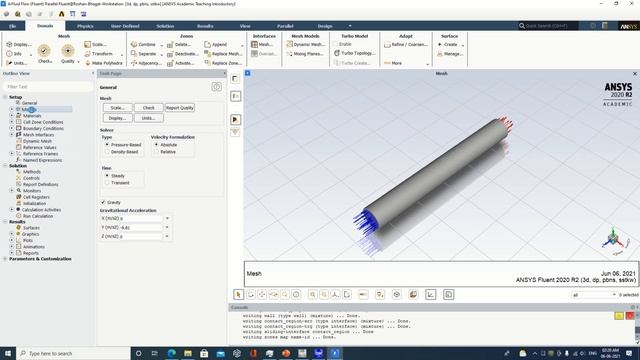Click the rotate view tool
The height and width of the screenshot is (360, 640).
[251, 294]
